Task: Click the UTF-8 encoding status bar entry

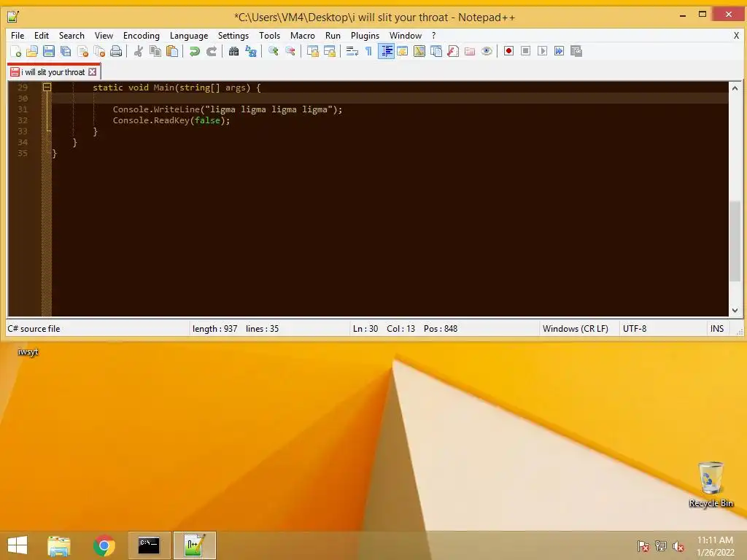Action: click(x=635, y=329)
